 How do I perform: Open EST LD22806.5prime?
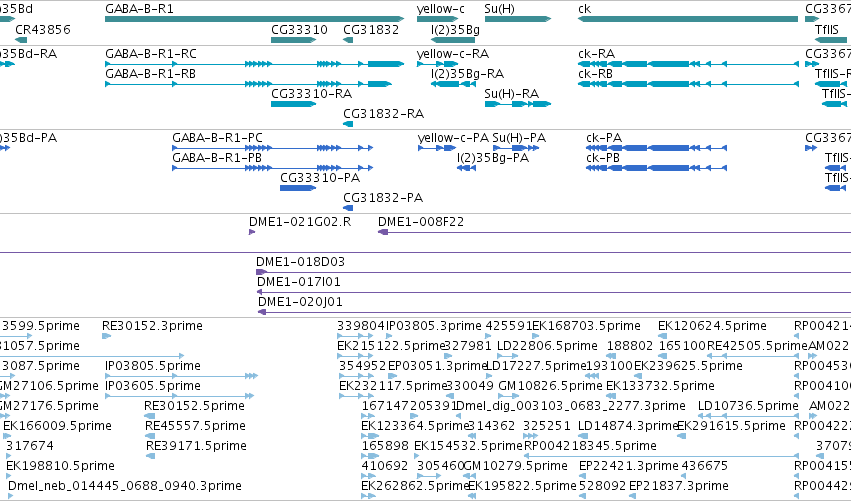(x=547, y=346)
